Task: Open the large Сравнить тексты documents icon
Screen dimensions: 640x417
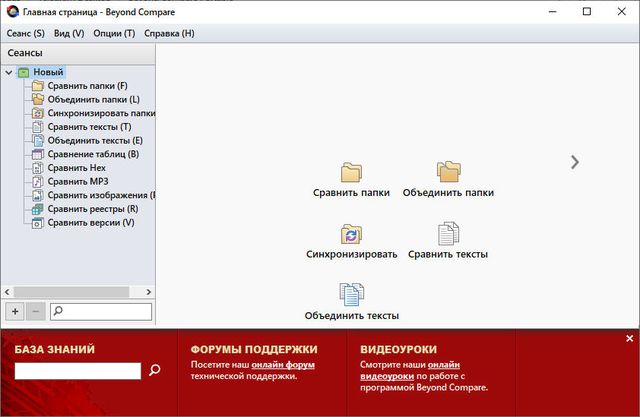Action: pos(448,233)
